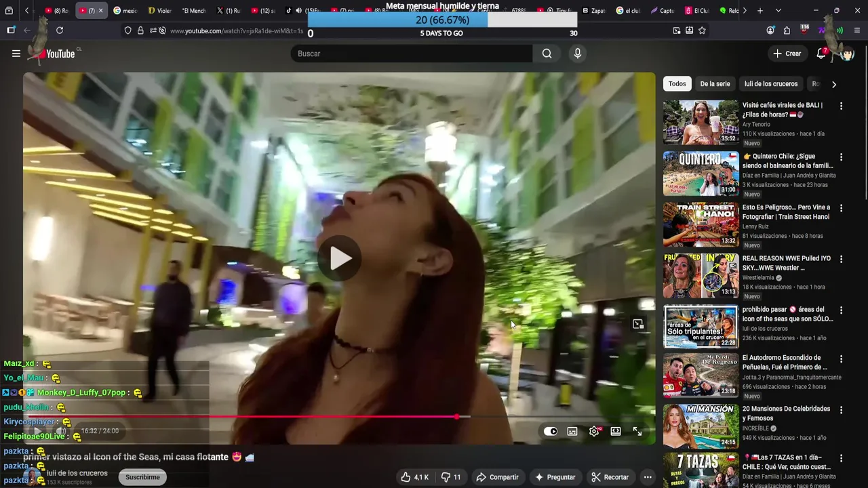Open options for Train Street Hanoi video
Image resolution: width=868 pixels, height=488 pixels.
[x=841, y=209]
